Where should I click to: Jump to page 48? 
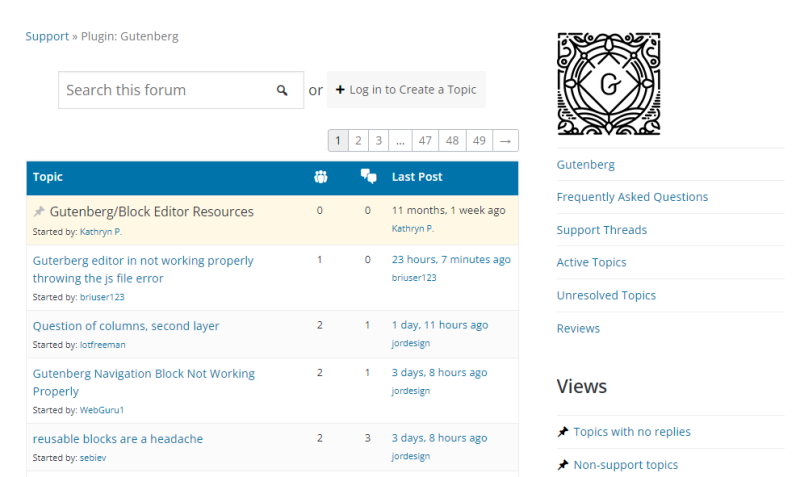coord(452,141)
